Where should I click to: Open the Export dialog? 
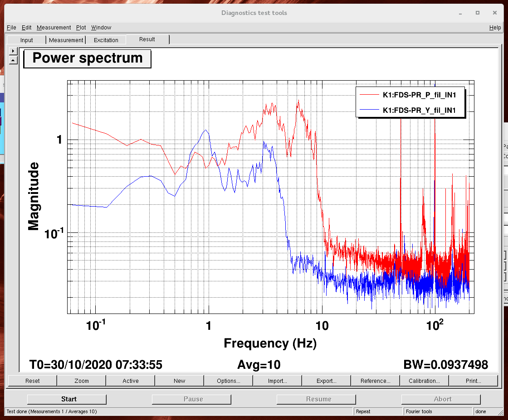pyautogui.click(x=326, y=381)
